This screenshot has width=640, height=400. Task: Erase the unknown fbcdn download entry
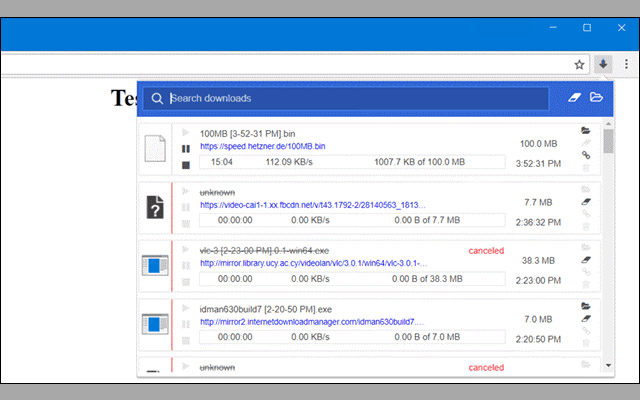tap(586, 202)
